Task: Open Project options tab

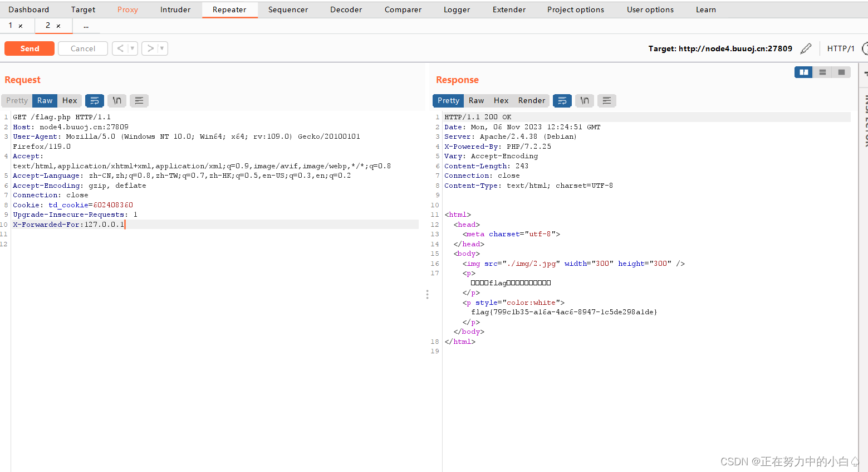Action: click(576, 9)
